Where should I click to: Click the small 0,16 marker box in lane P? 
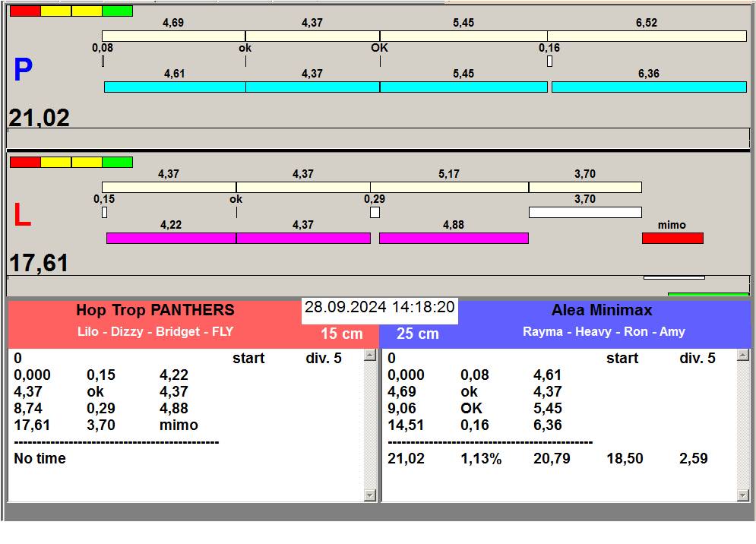(x=549, y=62)
